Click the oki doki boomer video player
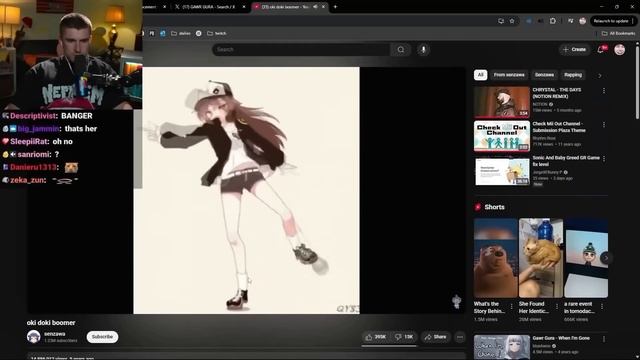The image size is (640, 360). pos(246,190)
